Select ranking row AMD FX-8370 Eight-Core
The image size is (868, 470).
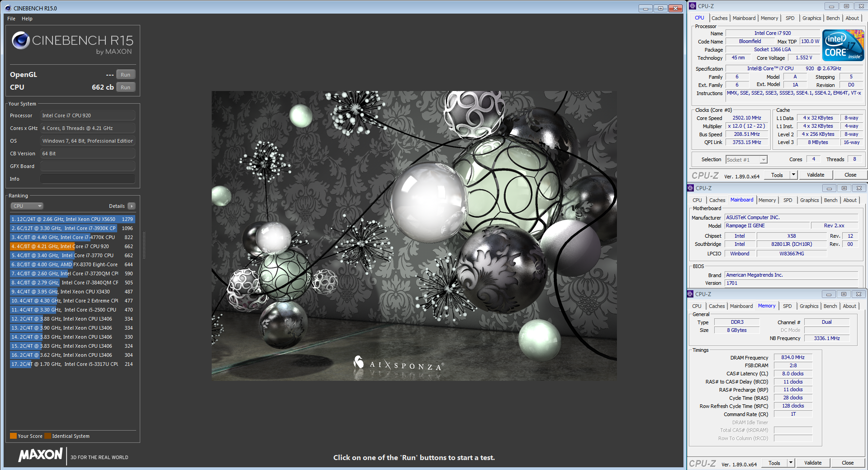[x=72, y=264]
